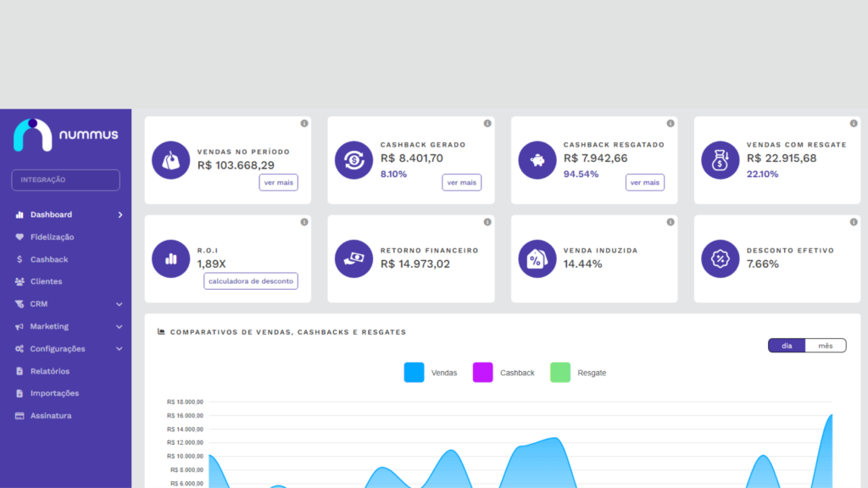Switch chart view to dia
The image size is (868, 488).
click(x=787, y=346)
